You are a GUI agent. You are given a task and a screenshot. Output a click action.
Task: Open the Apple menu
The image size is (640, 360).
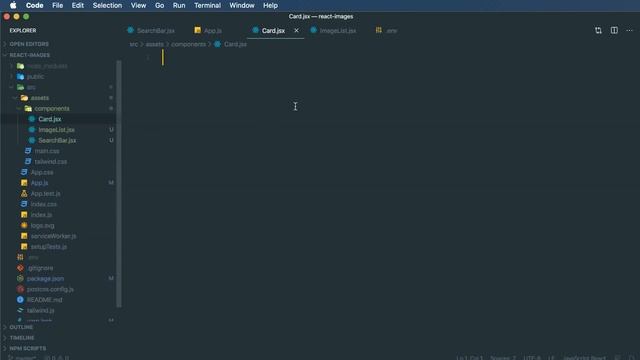pyautogui.click(x=13, y=5)
